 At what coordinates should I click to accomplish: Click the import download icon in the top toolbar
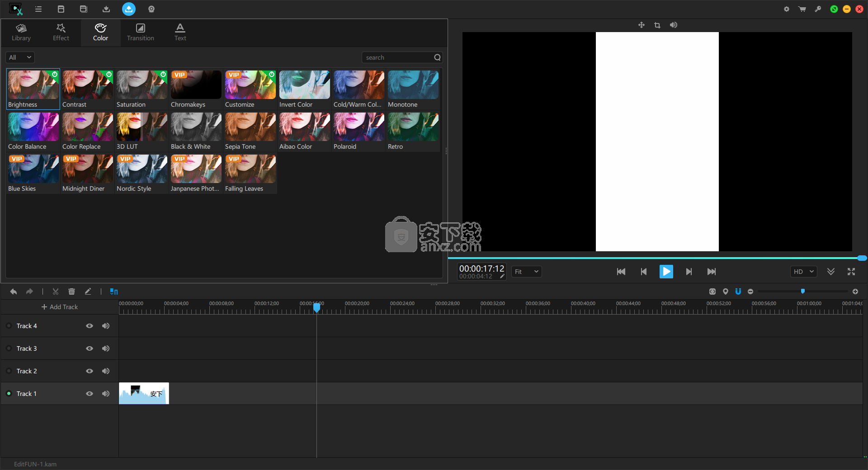tap(106, 9)
